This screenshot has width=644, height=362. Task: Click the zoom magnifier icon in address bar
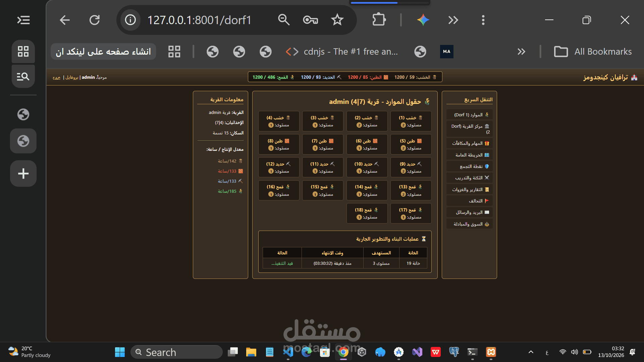pos(284,20)
